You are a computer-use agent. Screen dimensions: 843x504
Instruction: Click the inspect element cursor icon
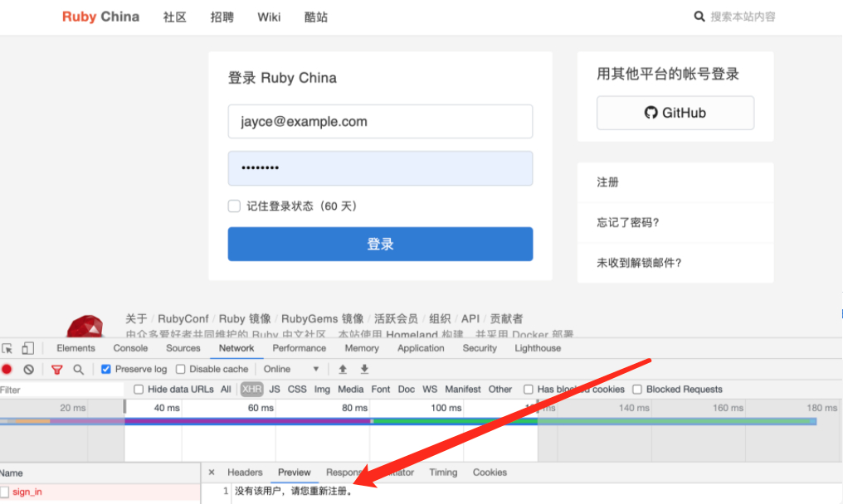[x=7, y=349]
